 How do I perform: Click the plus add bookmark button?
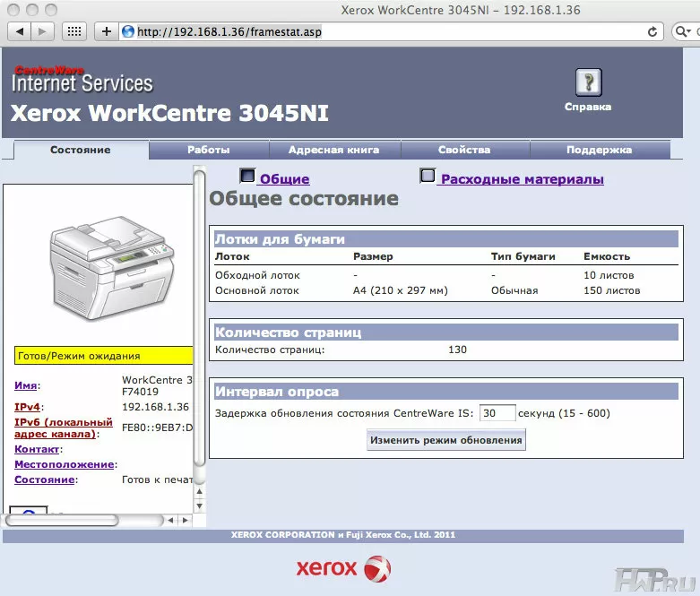107,31
